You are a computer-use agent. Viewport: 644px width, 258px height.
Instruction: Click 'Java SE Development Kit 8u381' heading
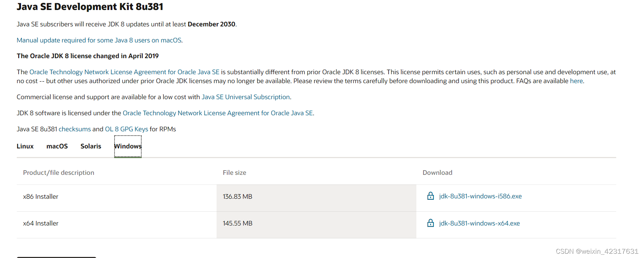coord(90,7)
